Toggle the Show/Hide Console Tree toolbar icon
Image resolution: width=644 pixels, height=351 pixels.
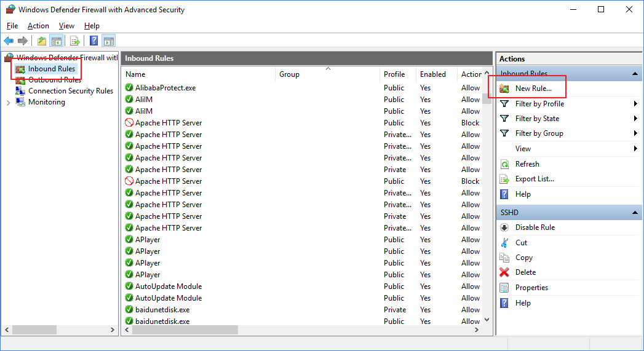click(x=56, y=41)
